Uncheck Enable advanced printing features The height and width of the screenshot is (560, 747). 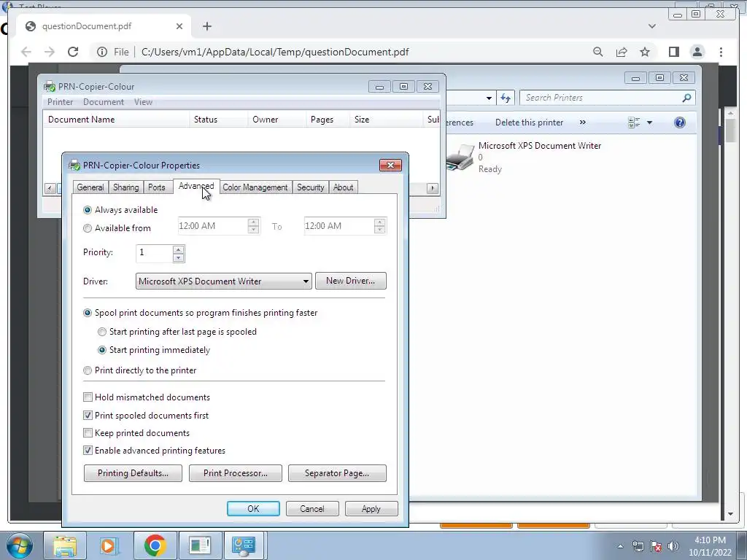click(88, 451)
